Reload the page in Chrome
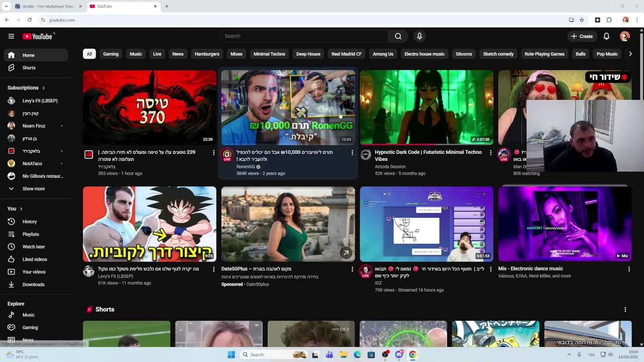Viewport: 644px width, 362px height. 30,20
